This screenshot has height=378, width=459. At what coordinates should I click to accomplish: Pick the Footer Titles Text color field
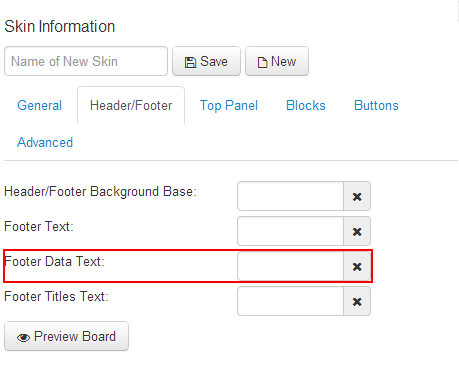pos(290,301)
